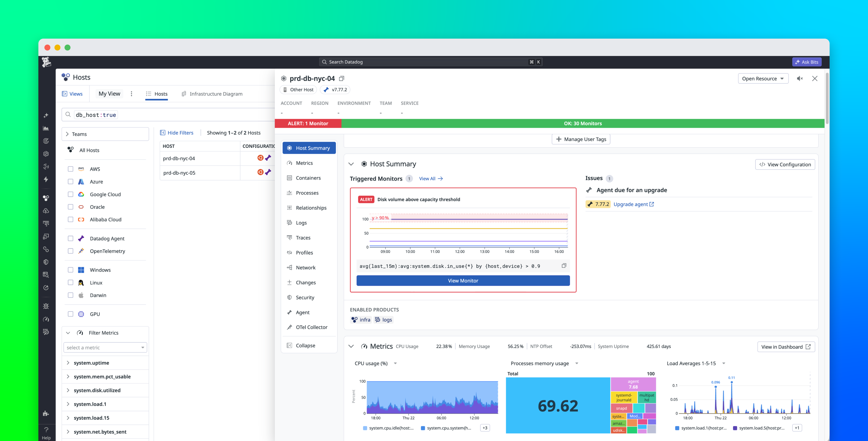Click View All triggered monitors link
The height and width of the screenshot is (441, 868).
[x=431, y=179]
